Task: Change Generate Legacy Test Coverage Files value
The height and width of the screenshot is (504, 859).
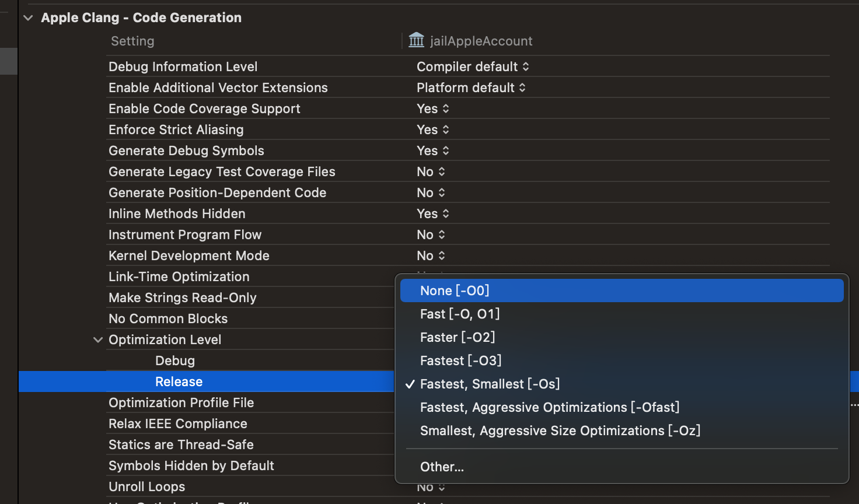Action: pyautogui.click(x=431, y=171)
